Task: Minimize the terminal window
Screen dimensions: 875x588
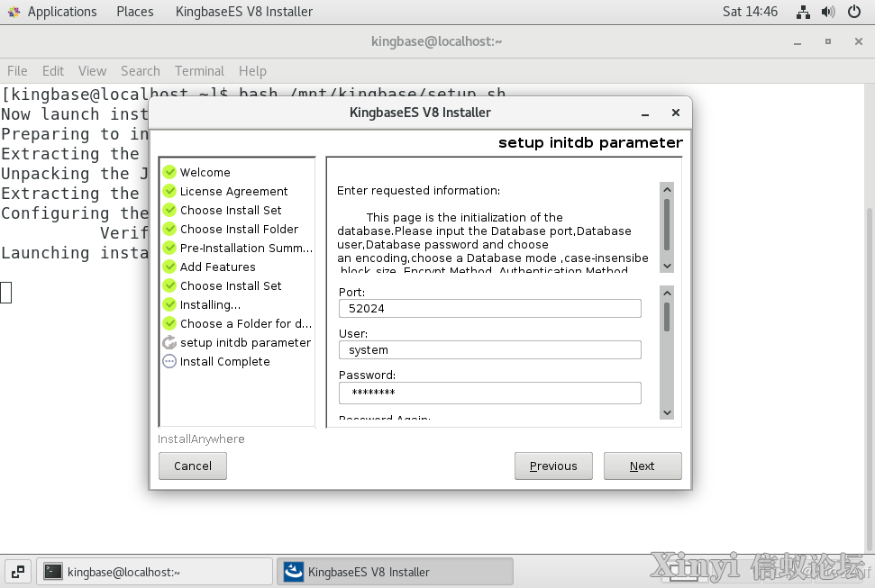Action: (x=798, y=41)
